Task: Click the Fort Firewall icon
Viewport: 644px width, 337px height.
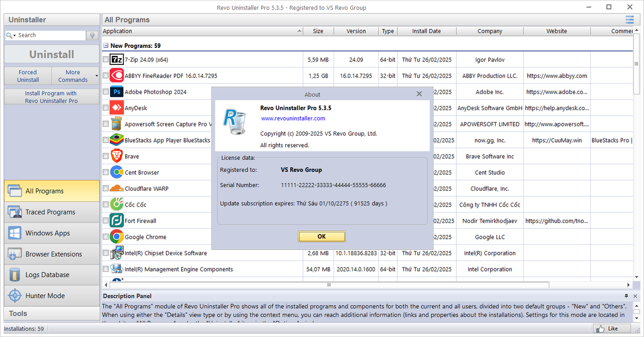Action: [x=116, y=221]
